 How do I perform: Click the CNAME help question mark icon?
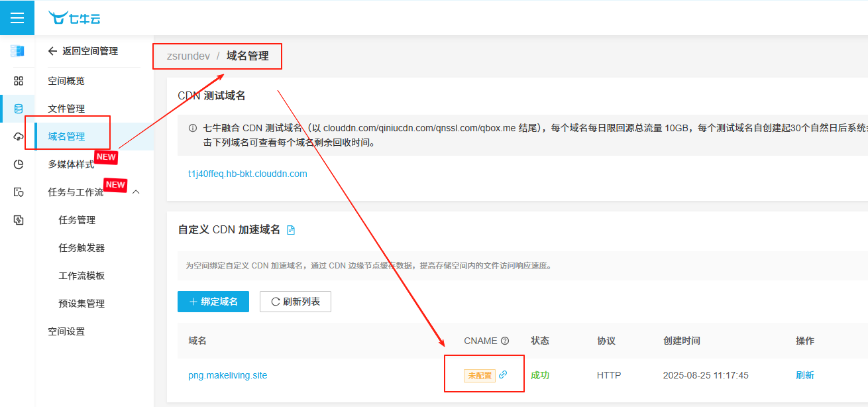pyautogui.click(x=505, y=341)
